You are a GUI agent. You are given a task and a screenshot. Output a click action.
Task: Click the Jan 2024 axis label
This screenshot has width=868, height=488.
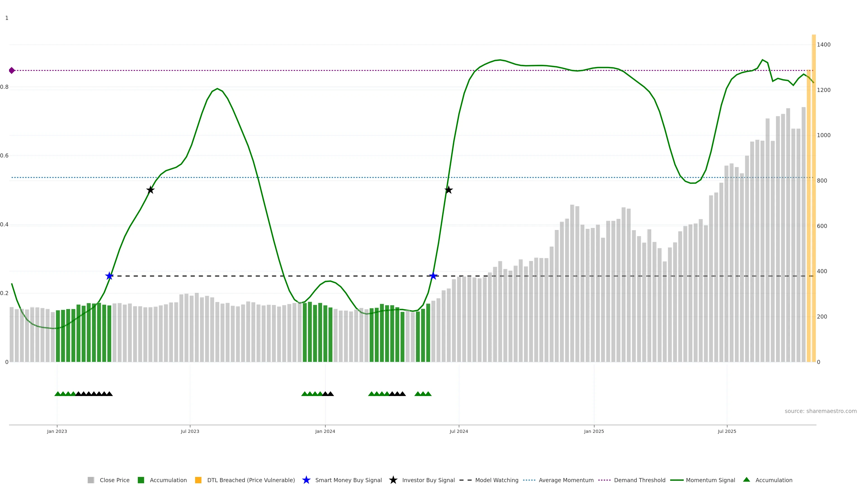[325, 432]
